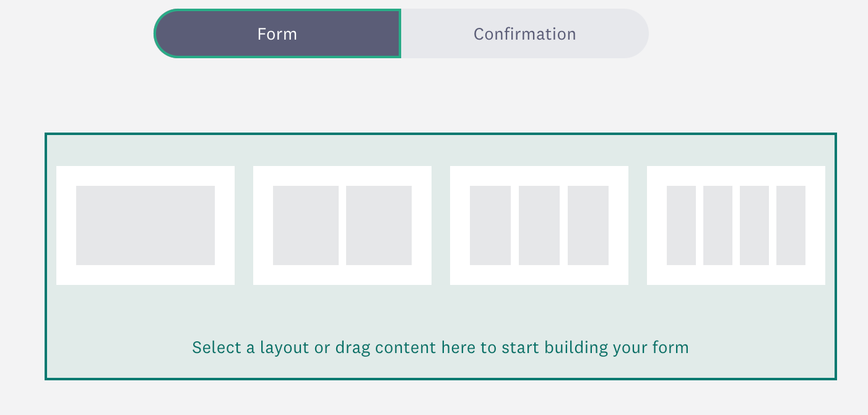The width and height of the screenshot is (868, 415).
Task: Select the four-column layout option
Action: tap(736, 225)
